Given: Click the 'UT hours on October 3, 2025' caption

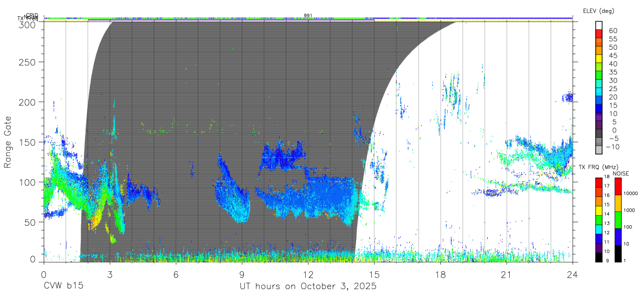Looking at the screenshot, I should pyautogui.click(x=308, y=287).
